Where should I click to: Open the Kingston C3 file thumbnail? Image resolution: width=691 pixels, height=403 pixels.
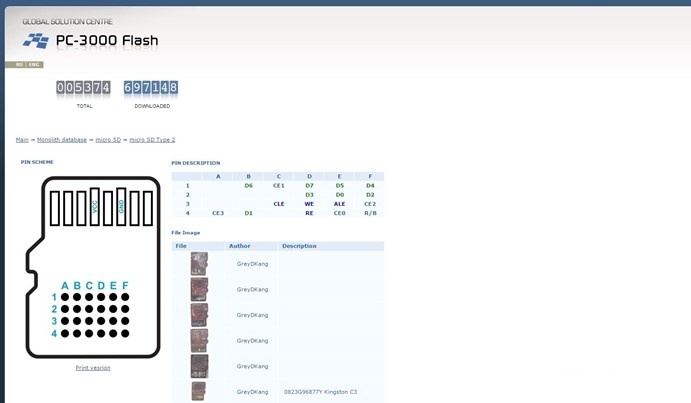(199, 391)
